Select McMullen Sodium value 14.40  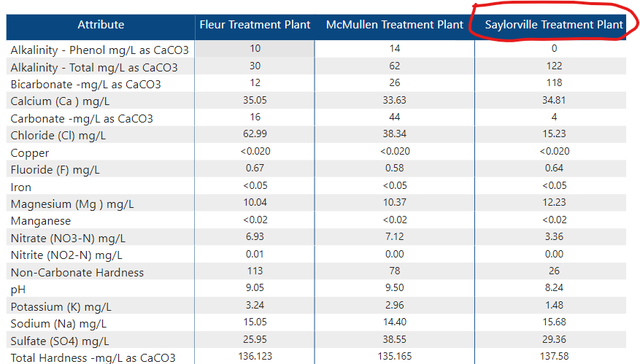pyautogui.click(x=395, y=322)
